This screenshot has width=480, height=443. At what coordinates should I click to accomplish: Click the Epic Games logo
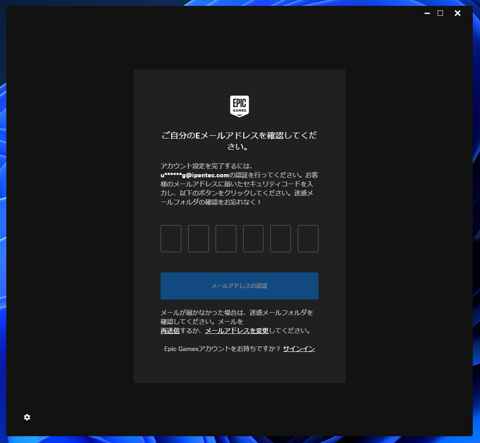(x=239, y=106)
